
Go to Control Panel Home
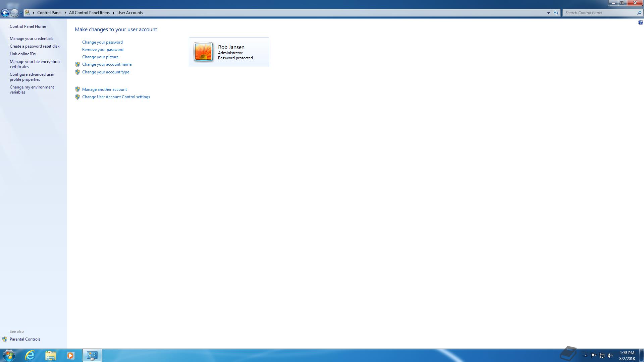[28, 26]
